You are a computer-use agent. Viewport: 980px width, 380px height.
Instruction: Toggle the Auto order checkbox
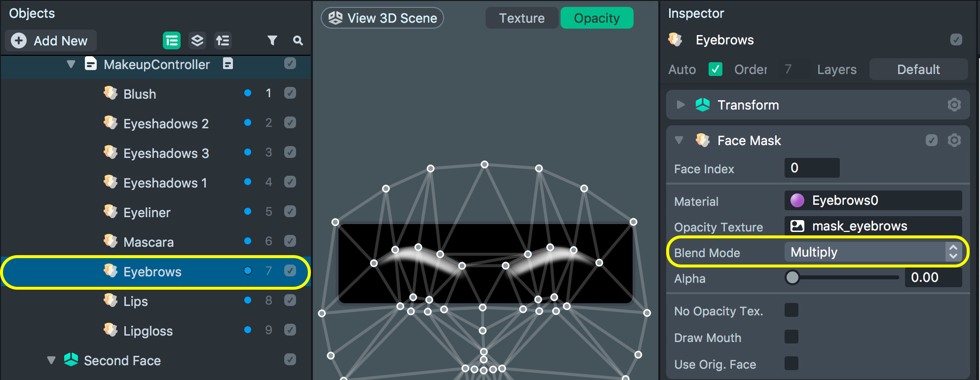tap(715, 69)
